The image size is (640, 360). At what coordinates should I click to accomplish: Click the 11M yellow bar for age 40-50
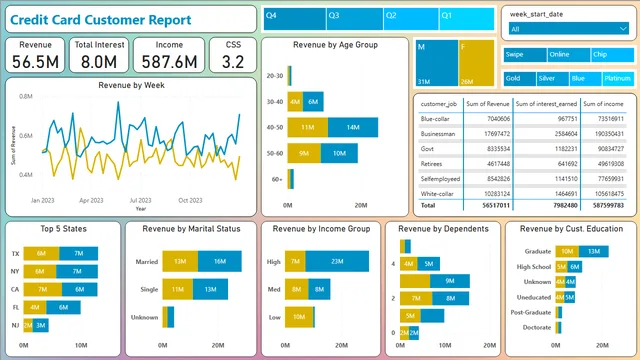[x=307, y=127]
